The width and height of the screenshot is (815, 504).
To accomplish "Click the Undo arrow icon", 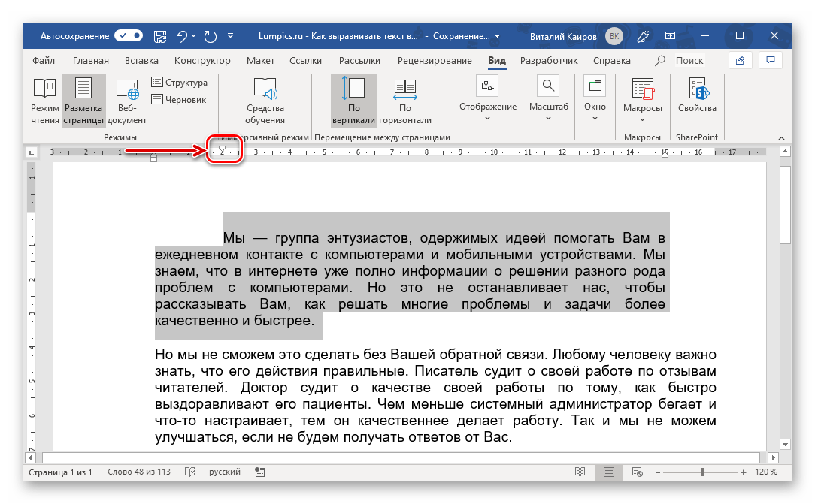I will point(181,35).
